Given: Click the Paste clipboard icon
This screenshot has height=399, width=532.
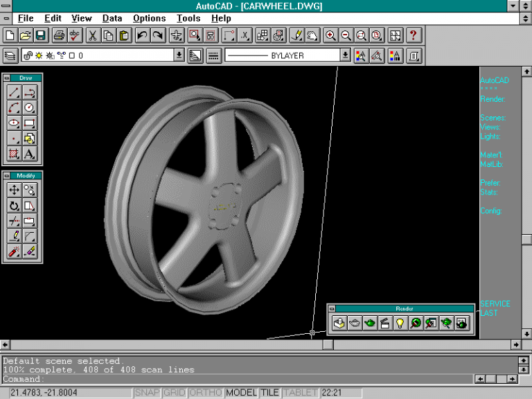Looking at the screenshot, I should pyautogui.click(x=124, y=35).
